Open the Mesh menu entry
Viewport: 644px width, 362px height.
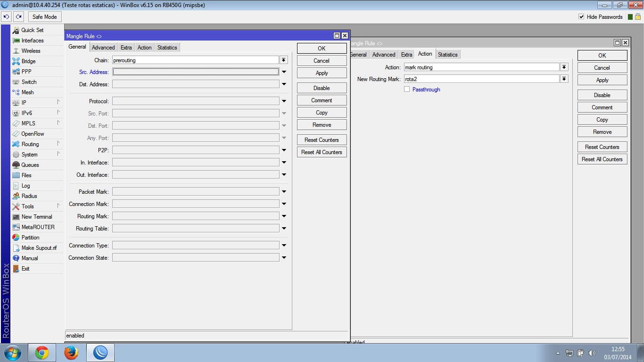coord(27,92)
